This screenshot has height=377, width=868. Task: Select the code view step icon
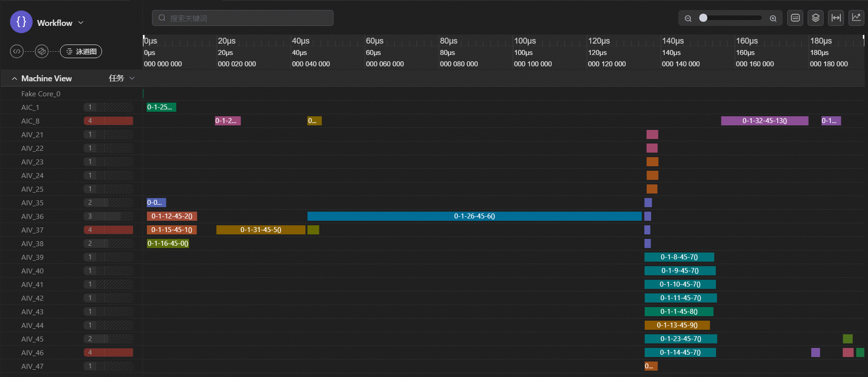[17, 51]
